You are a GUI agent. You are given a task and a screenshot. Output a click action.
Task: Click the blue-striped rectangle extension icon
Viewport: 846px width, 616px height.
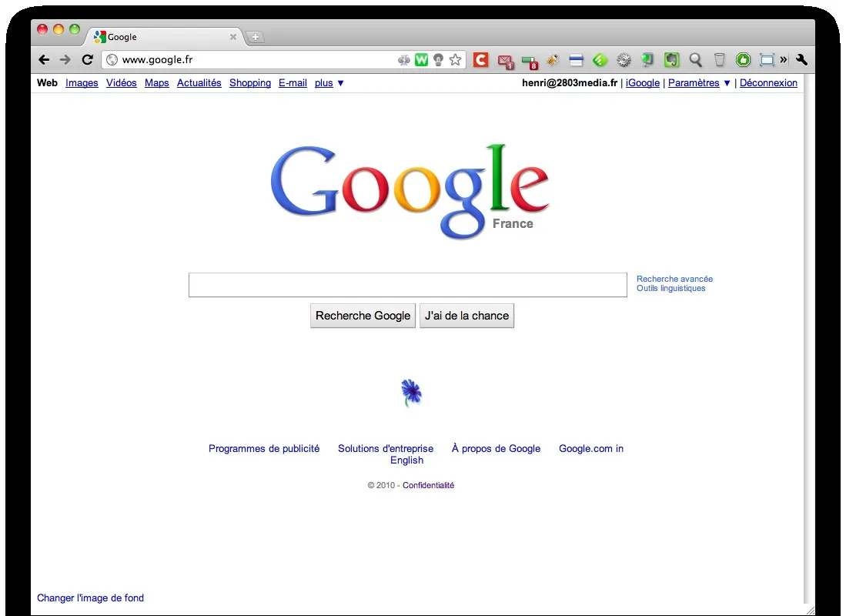coord(577,61)
